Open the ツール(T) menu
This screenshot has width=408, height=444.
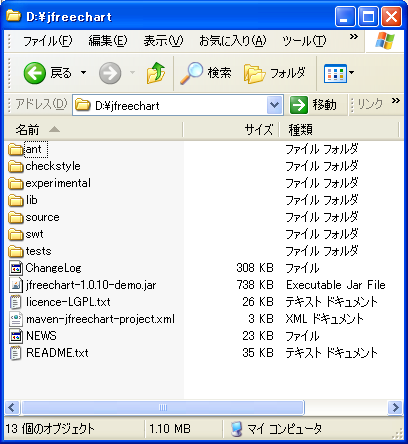304,41
